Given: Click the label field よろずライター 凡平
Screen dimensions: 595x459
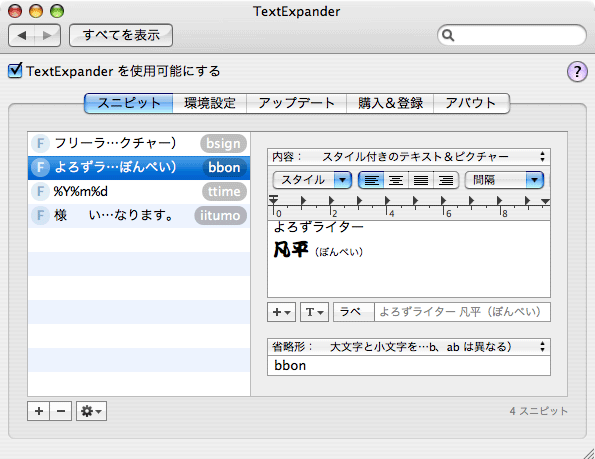Looking at the screenshot, I should [462, 312].
